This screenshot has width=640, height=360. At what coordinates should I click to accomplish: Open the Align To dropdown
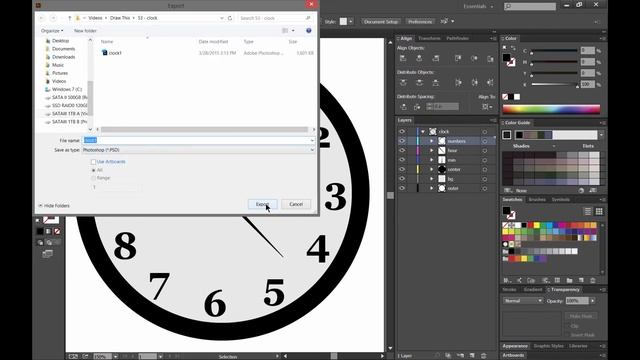coord(487,107)
